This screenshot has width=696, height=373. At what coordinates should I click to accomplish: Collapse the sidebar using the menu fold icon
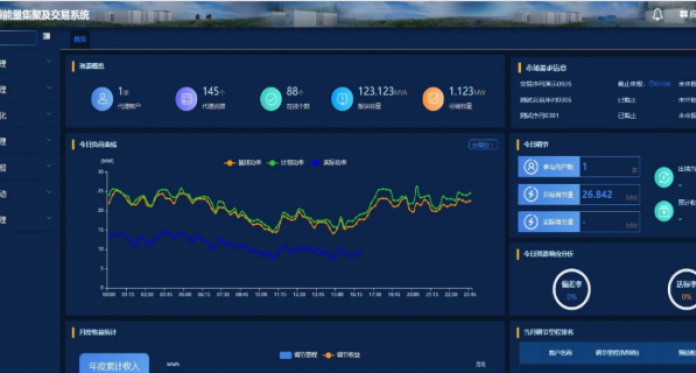pyautogui.click(x=47, y=36)
